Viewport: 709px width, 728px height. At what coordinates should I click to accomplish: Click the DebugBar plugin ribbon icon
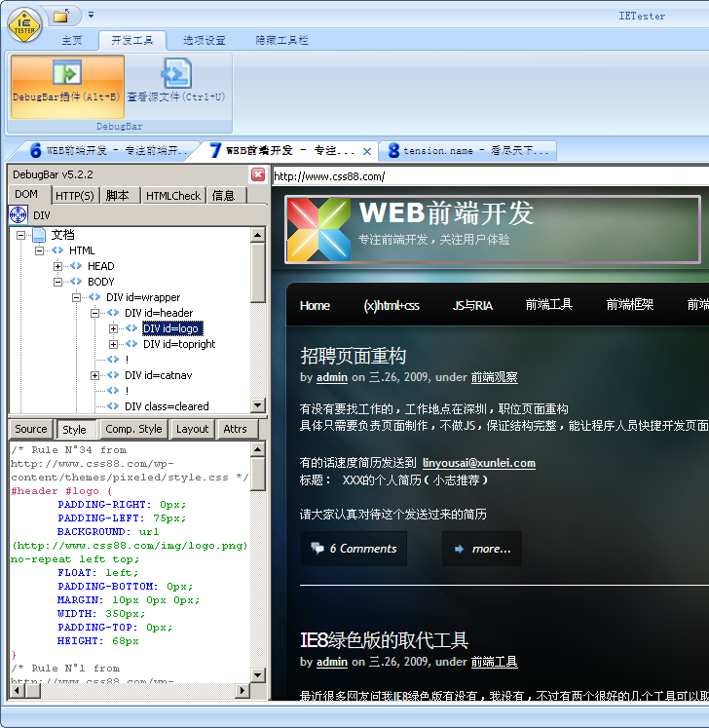(x=66, y=75)
